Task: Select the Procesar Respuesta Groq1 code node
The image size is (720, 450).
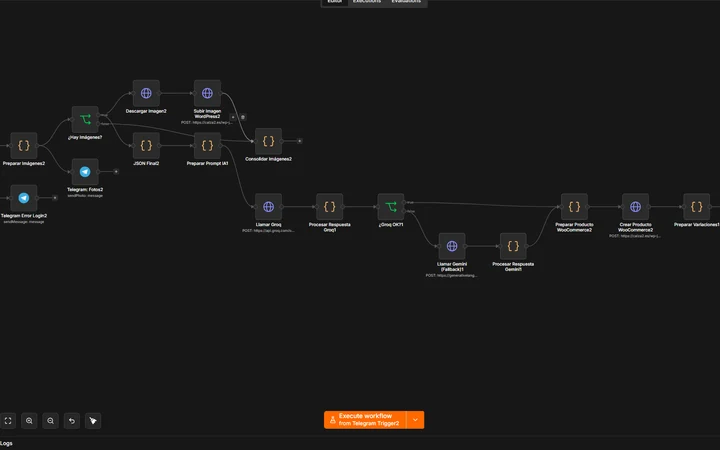Action: pos(329,207)
